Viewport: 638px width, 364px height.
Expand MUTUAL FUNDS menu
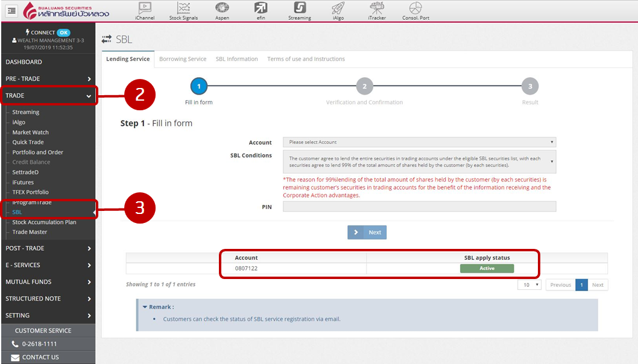[x=48, y=282]
